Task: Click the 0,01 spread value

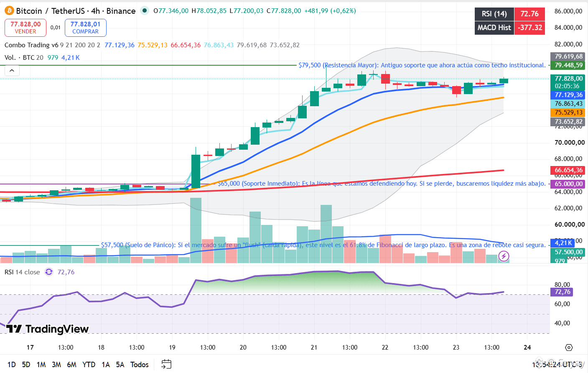Action: 56,28
